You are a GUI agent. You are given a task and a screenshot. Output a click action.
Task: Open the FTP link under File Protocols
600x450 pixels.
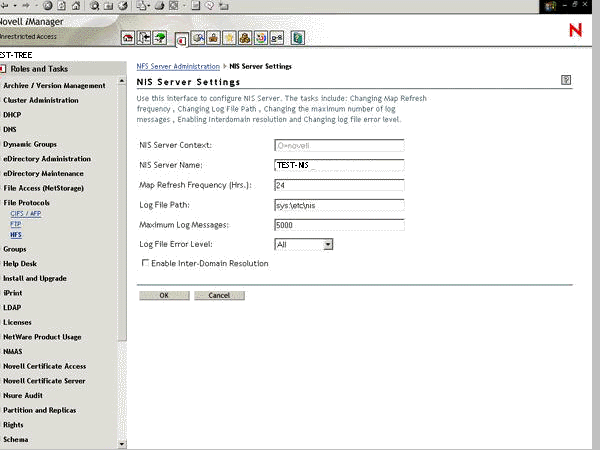tap(16, 224)
